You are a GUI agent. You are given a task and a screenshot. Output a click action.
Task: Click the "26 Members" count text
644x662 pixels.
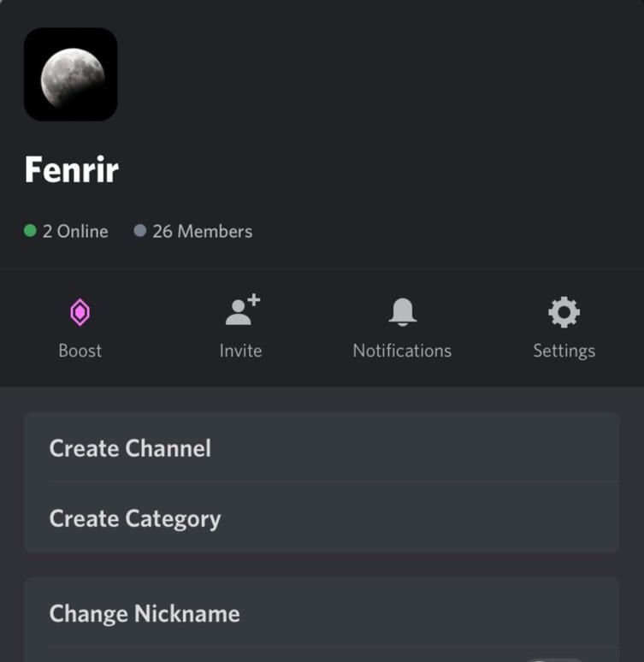pyautogui.click(x=202, y=231)
